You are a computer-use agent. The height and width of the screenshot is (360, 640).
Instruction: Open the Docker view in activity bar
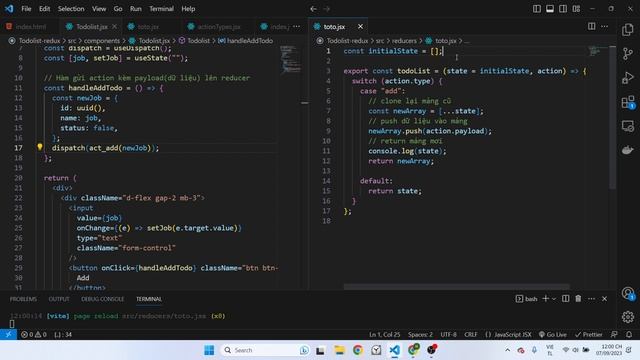628,150
